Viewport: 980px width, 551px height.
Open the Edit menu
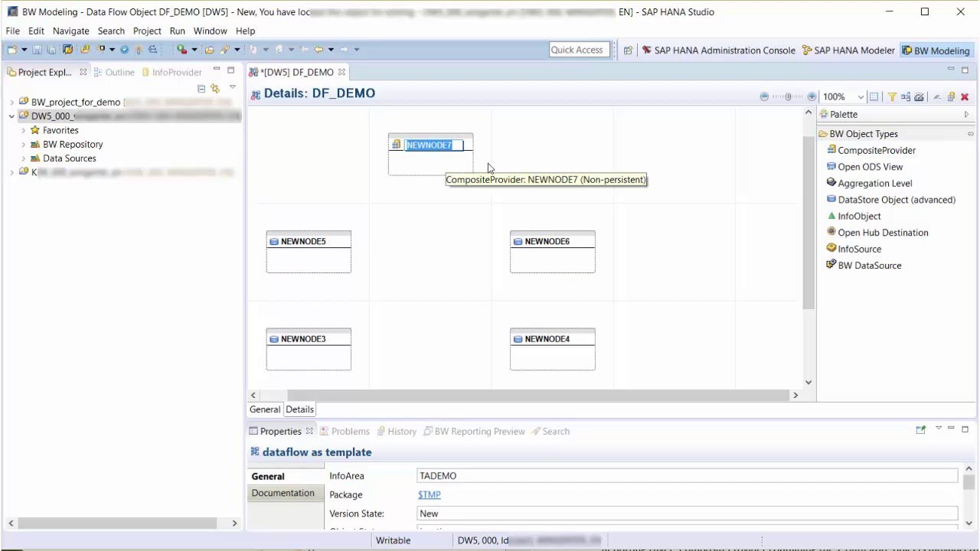coord(36,31)
